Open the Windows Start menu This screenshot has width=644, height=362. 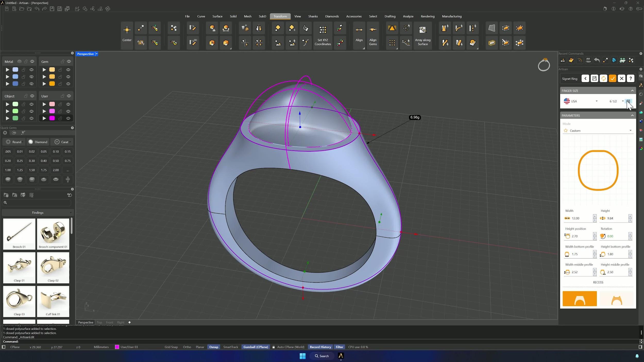[302, 356]
